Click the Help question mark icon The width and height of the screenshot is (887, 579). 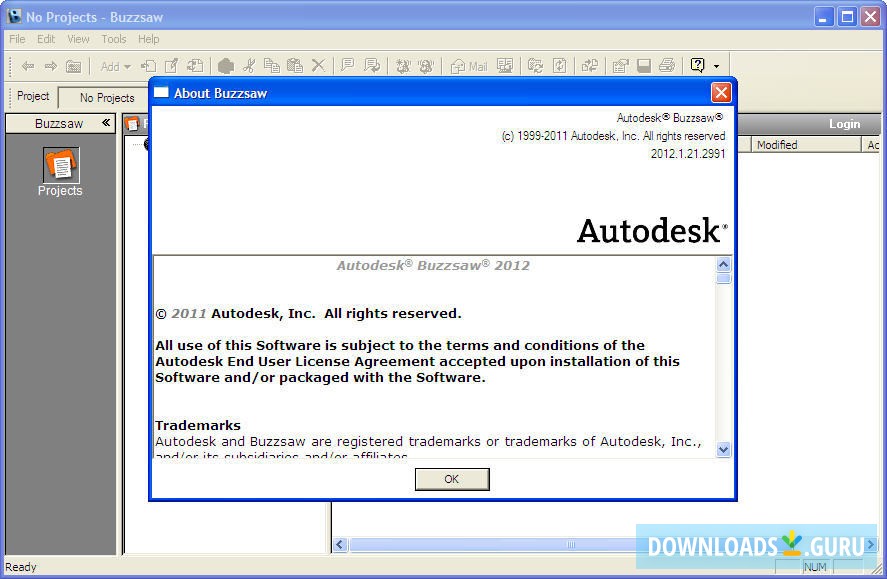pyautogui.click(x=697, y=66)
